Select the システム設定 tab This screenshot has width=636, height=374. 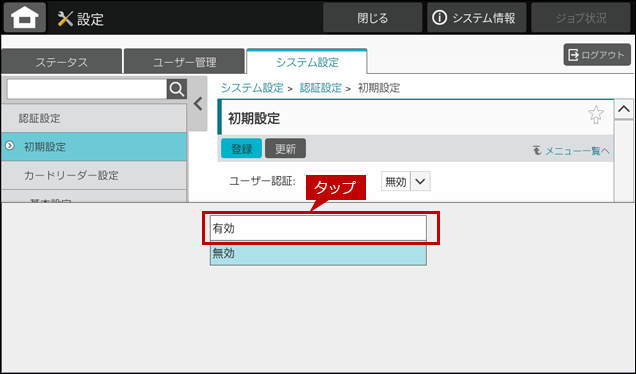(x=307, y=62)
